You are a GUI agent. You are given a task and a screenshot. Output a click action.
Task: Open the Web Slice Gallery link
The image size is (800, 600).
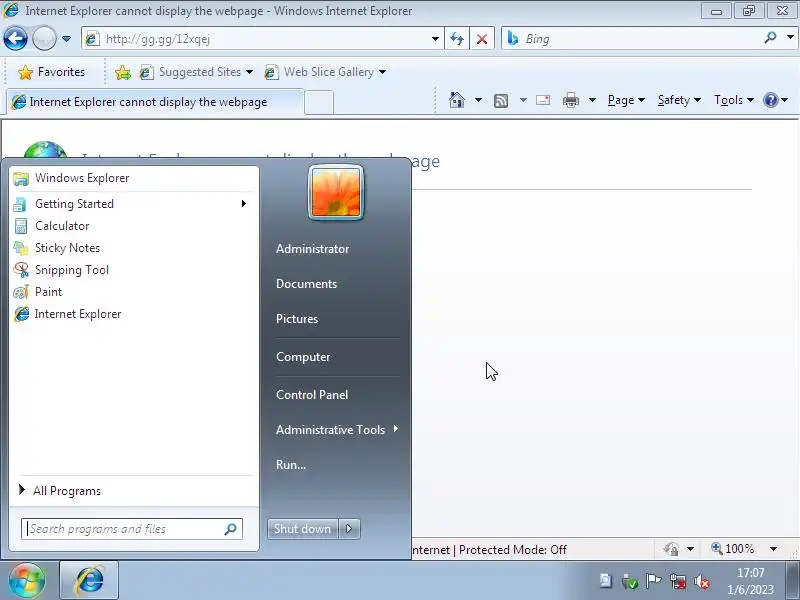325,72
